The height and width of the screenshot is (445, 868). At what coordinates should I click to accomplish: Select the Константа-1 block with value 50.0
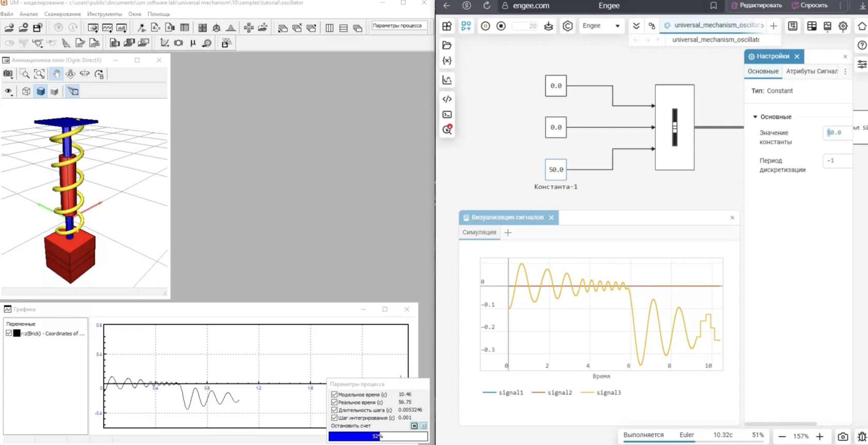pos(556,169)
